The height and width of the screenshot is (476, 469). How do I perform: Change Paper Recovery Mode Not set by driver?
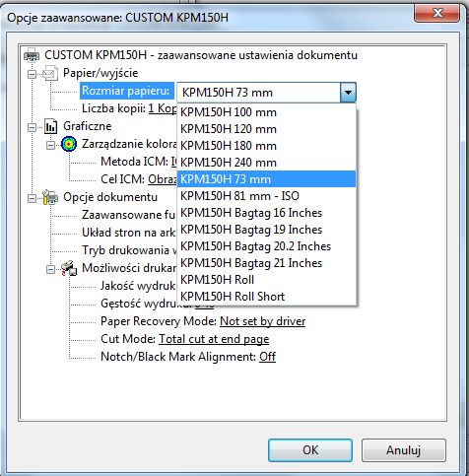click(262, 321)
